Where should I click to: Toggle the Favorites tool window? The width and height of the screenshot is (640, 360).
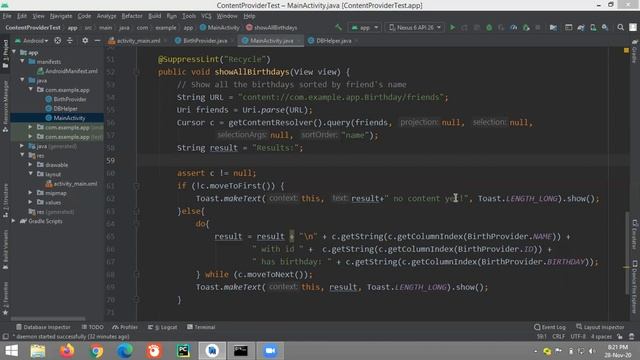click(x=5, y=298)
